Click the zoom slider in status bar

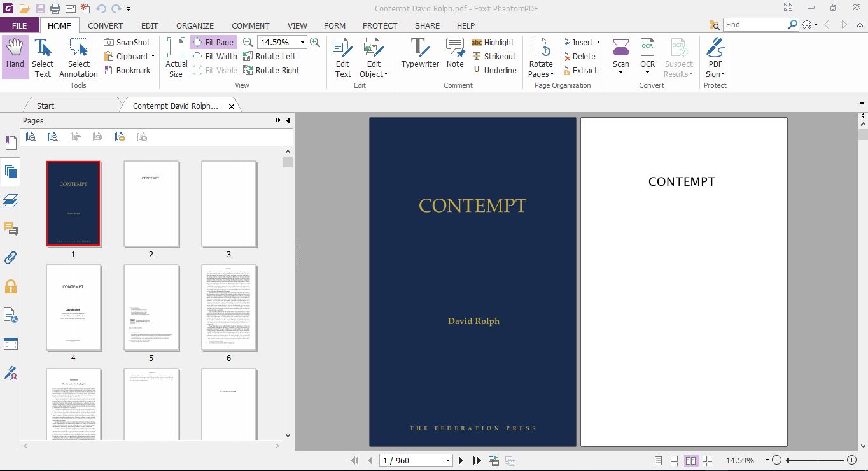[814, 460]
